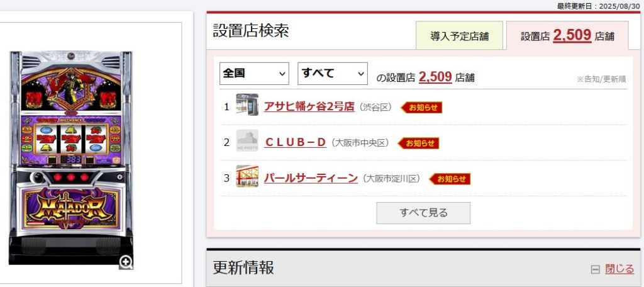Open the CLUB-D store link
Image resolution: width=644 pixels, height=287 pixels.
point(296,142)
